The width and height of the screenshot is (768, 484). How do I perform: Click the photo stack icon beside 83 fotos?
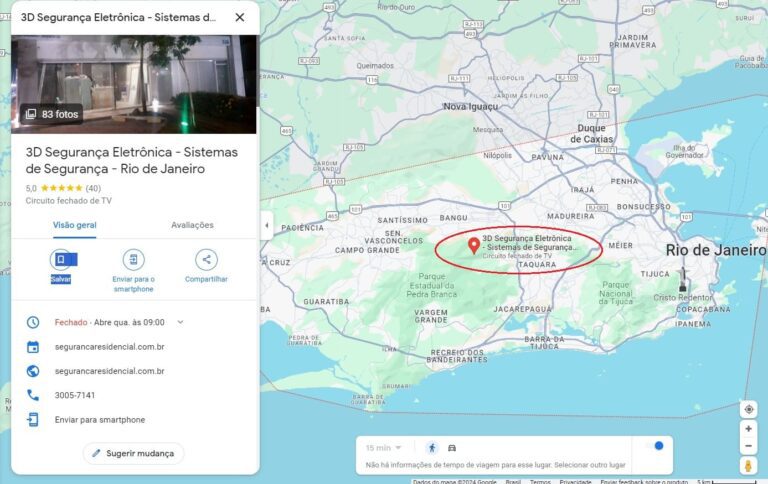[31, 114]
